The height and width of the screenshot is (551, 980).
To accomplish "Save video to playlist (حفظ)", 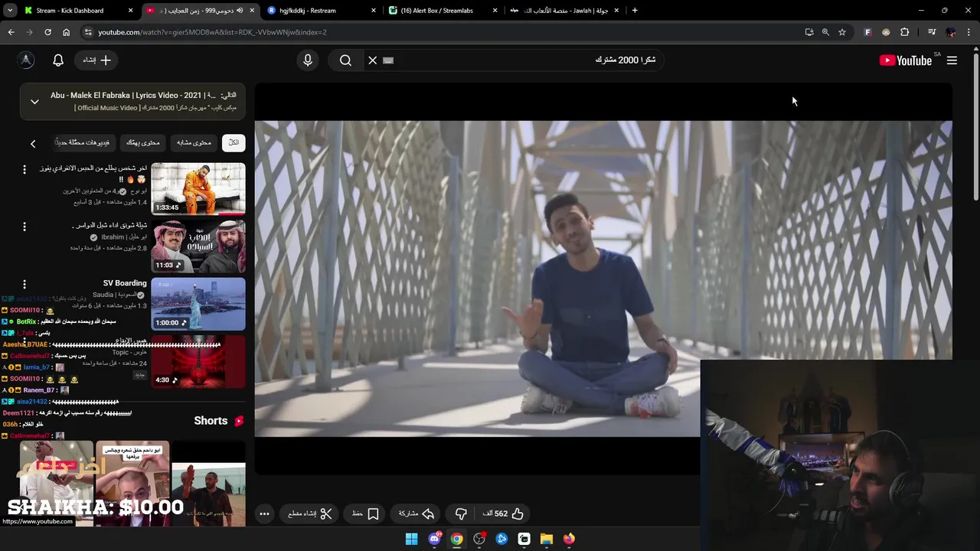I will pyautogui.click(x=365, y=514).
